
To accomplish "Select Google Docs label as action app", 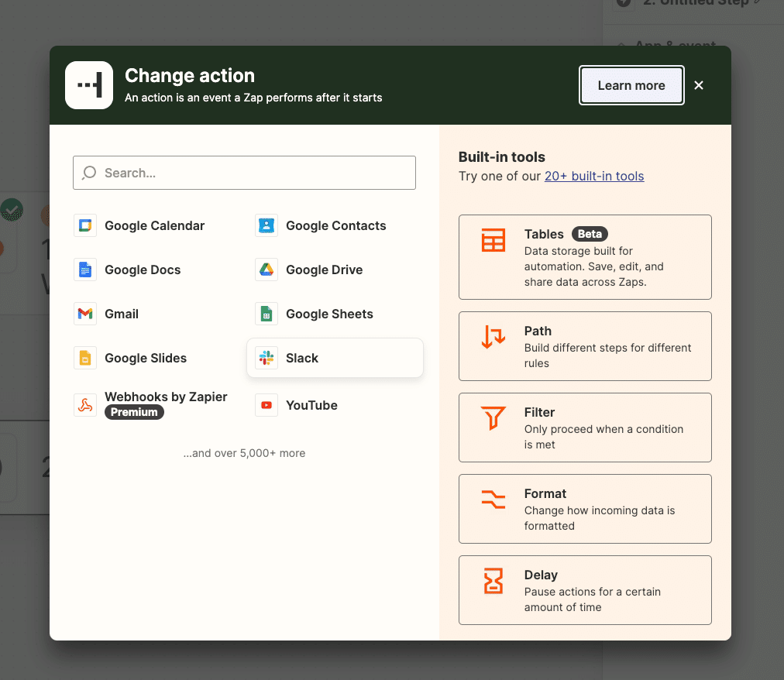I will [x=143, y=270].
